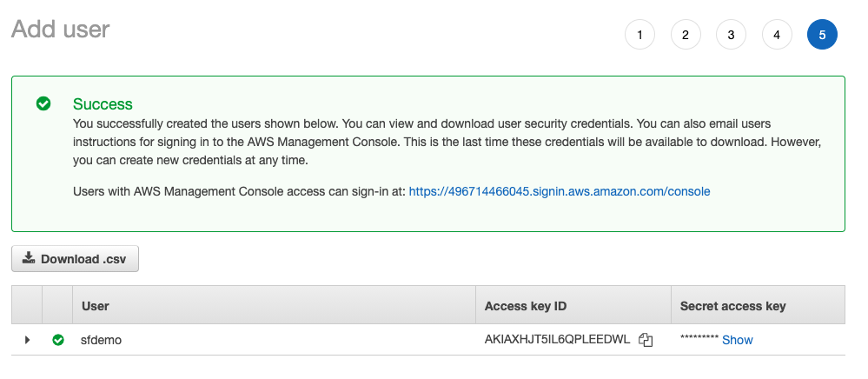The image size is (868, 379).
Task: Click the active step 5 indicator
Action: [x=822, y=35]
